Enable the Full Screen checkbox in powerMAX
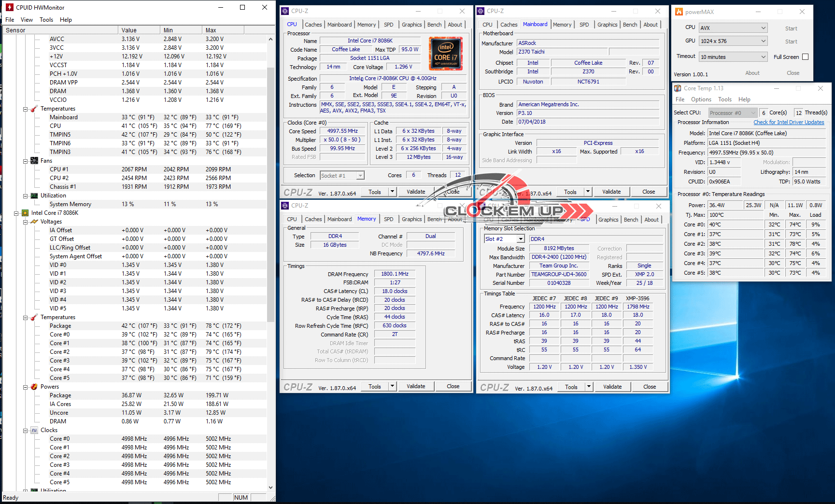This screenshot has height=504, width=835. click(x=805, y=57)
